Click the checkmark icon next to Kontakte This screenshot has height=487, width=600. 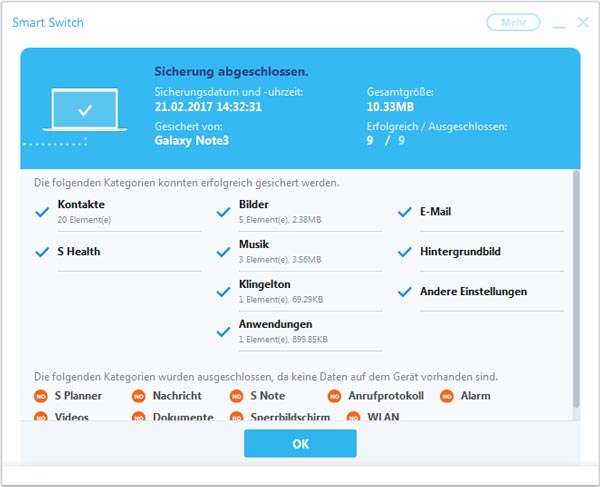[42, 212]
